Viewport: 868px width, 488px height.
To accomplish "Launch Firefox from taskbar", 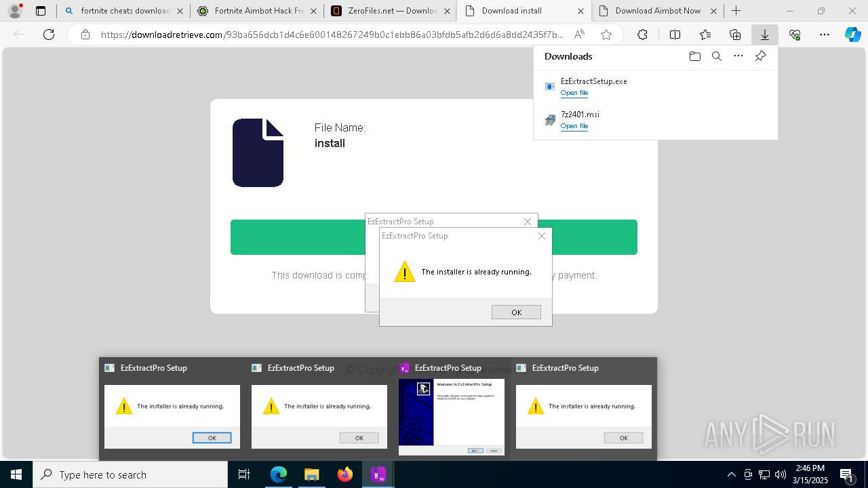I will coord(345,474).
